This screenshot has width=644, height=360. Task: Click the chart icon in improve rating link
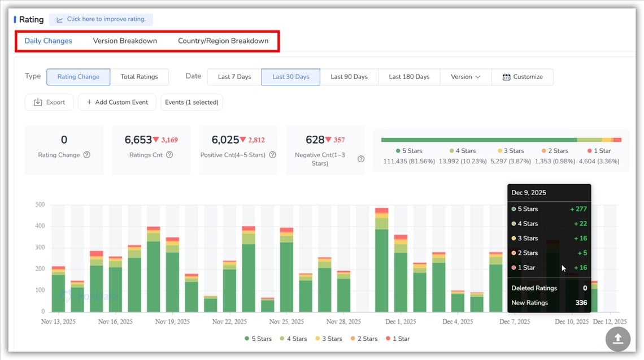[x=60, y=19]
